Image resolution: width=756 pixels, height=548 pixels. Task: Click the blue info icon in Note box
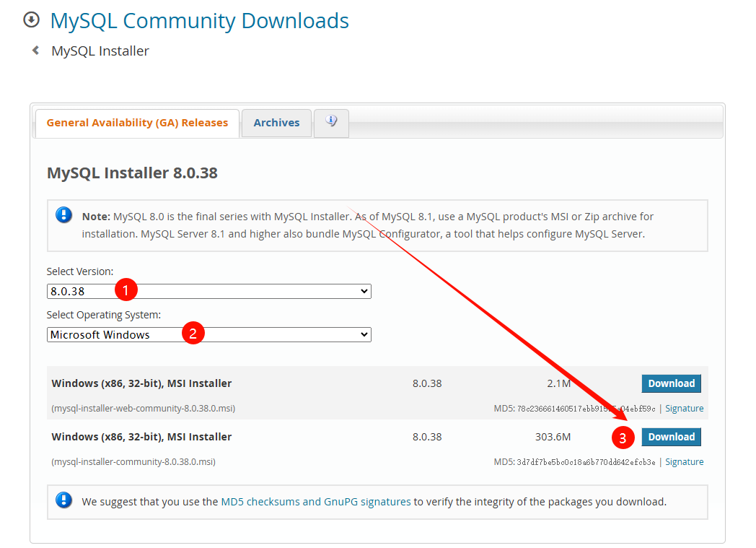(63, 214)
